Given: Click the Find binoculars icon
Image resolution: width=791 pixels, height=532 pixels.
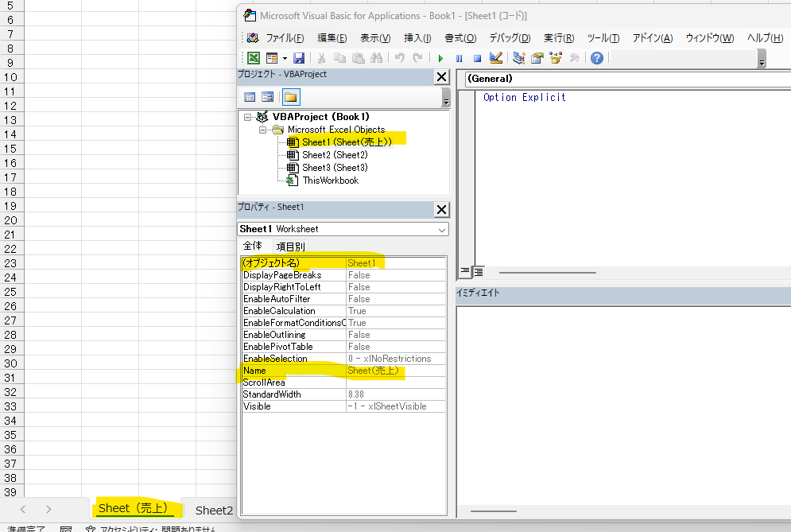Looking at the screenshot, I should click(376, 58).
